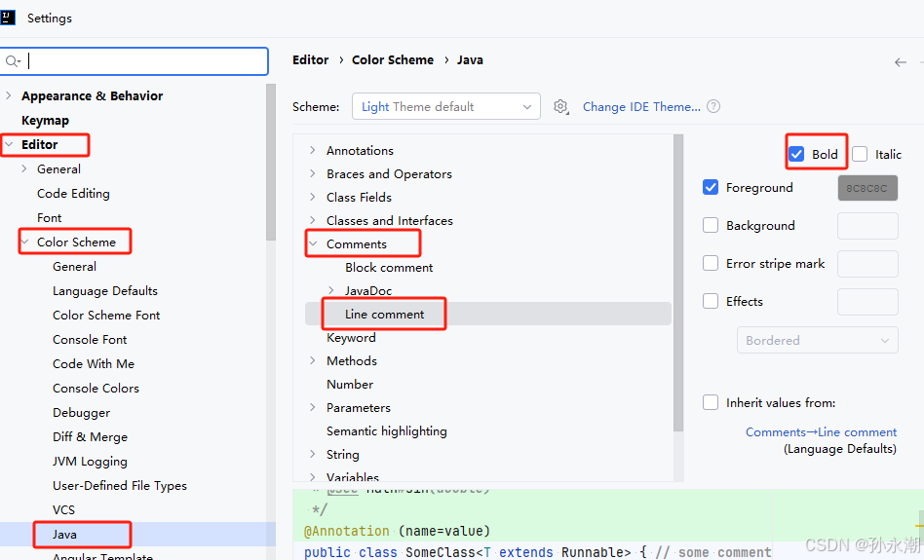Uncheck the Foreground checkbox
The width and height of the screenshot is (924, 560).
(x=711, y=187)
